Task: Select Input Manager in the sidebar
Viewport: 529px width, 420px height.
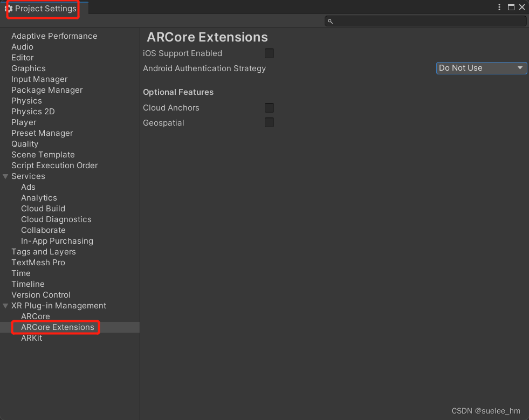Action: [x=39, y=79]
